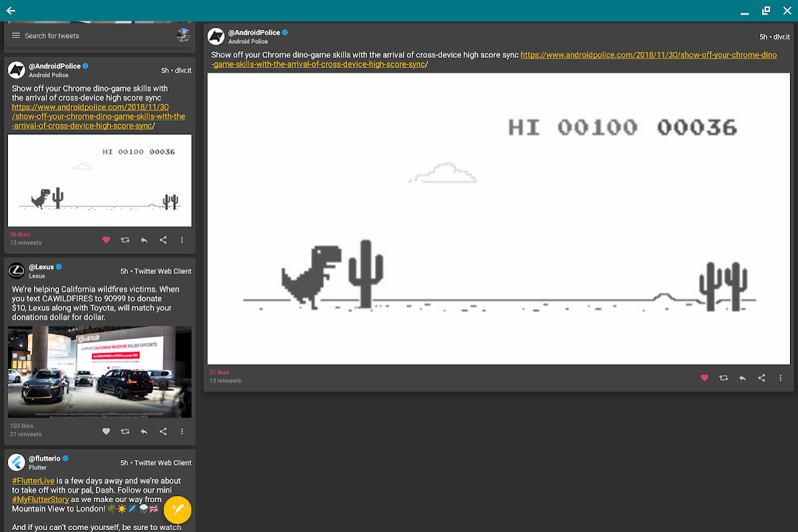Viewport: 798px width, 532px height.
Task: Share the Lexus tweet
Action: [163, 431]
